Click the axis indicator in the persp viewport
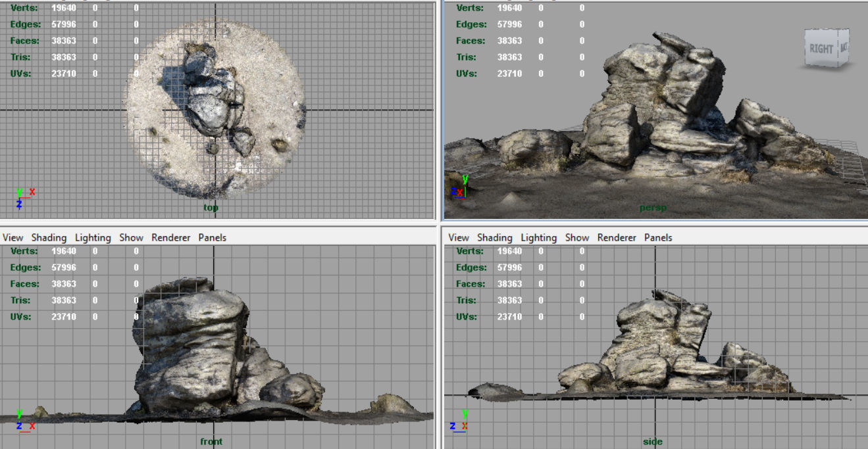The image size is (868, 449). 459,186
